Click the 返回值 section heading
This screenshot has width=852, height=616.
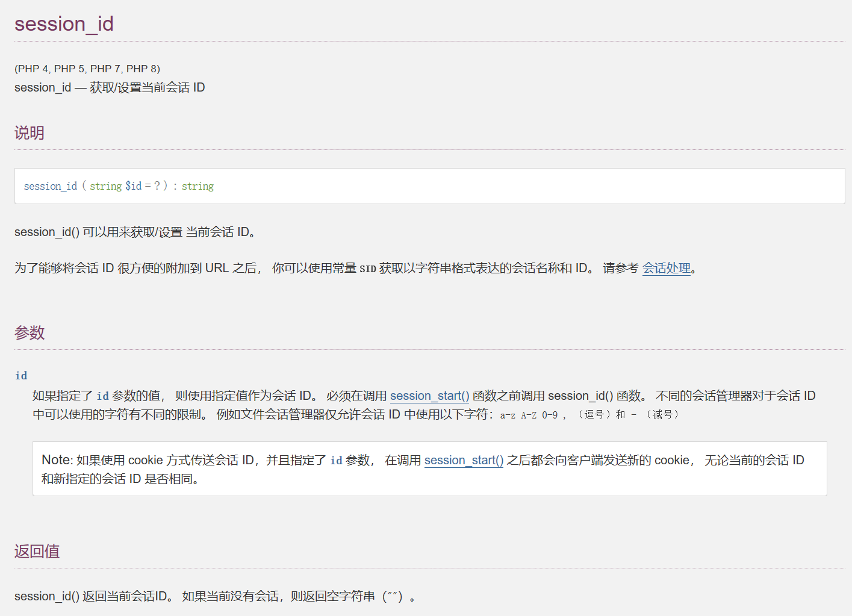pos(37,551)
